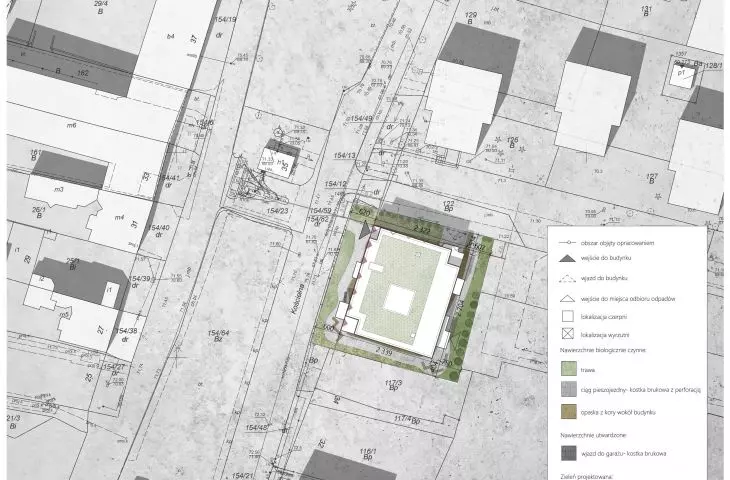Click legend text 'lokalizacja czerpni'

pos(604,317)
